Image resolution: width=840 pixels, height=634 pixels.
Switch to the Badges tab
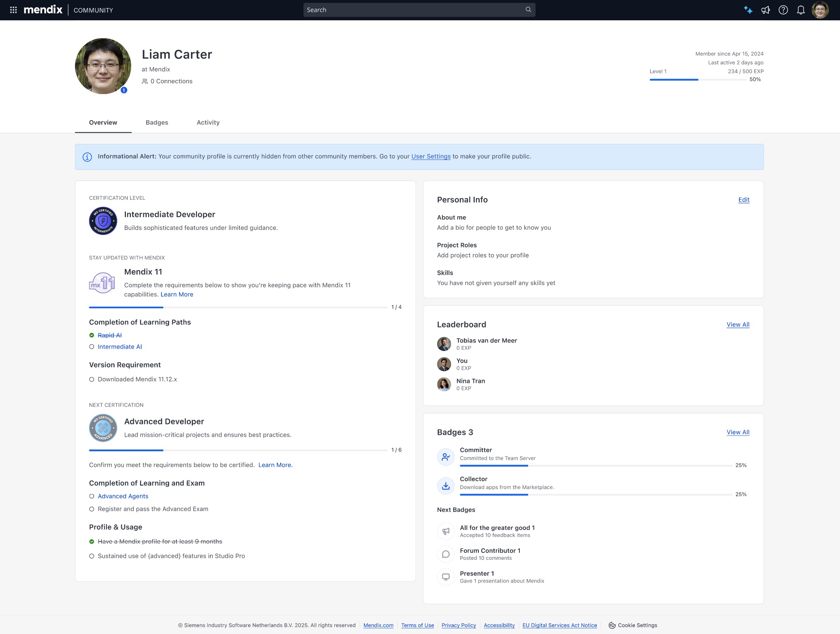click(x=157, y=123)
